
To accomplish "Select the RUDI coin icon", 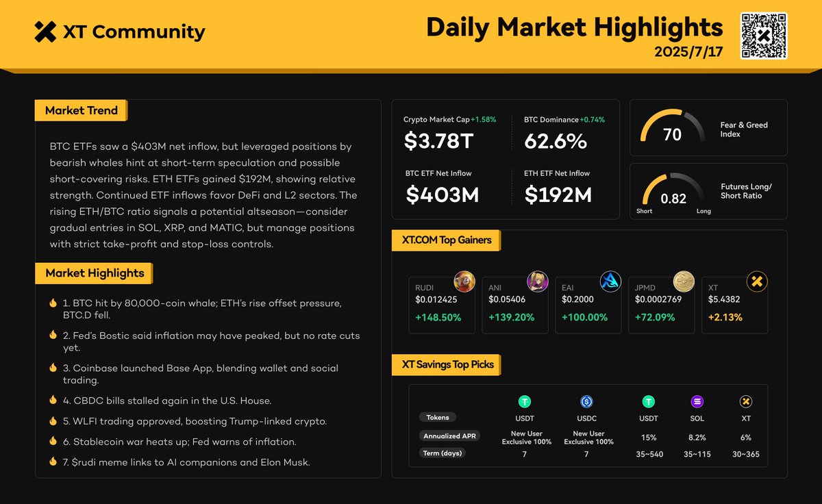I will (x=465, y=281).
